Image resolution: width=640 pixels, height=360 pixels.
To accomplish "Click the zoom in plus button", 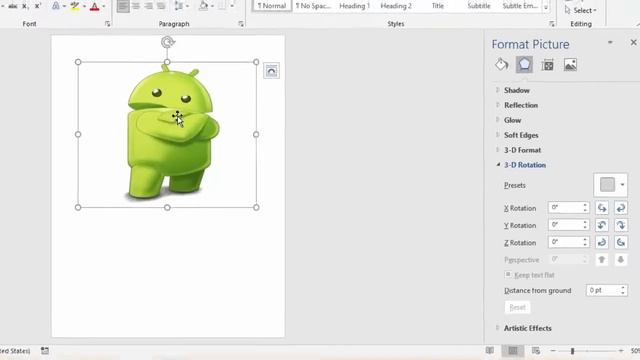I will (621, 351).
